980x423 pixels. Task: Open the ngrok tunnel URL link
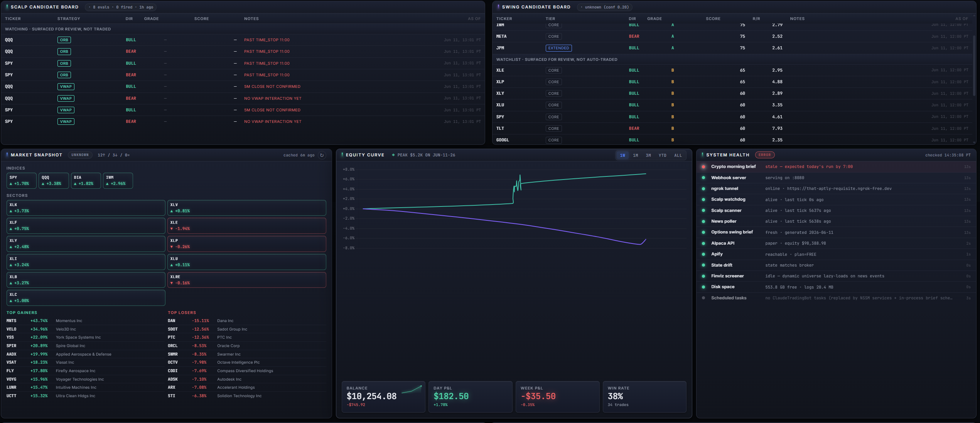click(839, 189)
